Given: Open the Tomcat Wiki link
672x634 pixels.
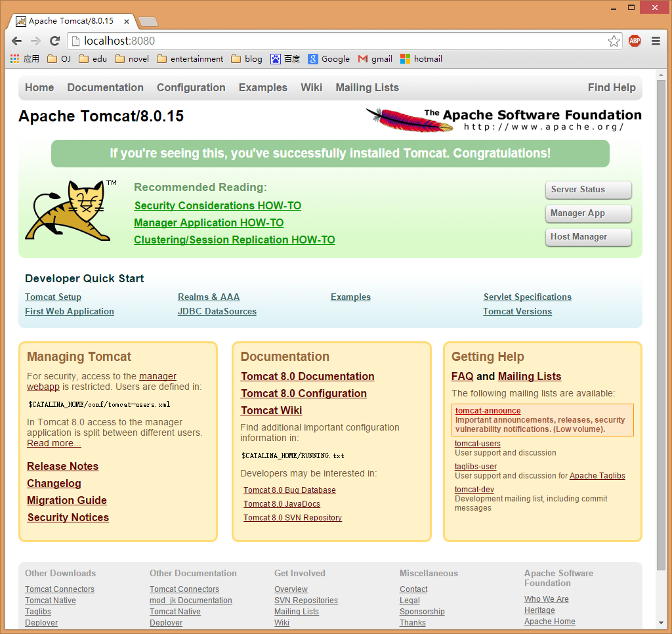Looking at the screenshot, I should (x=271, y=411).
